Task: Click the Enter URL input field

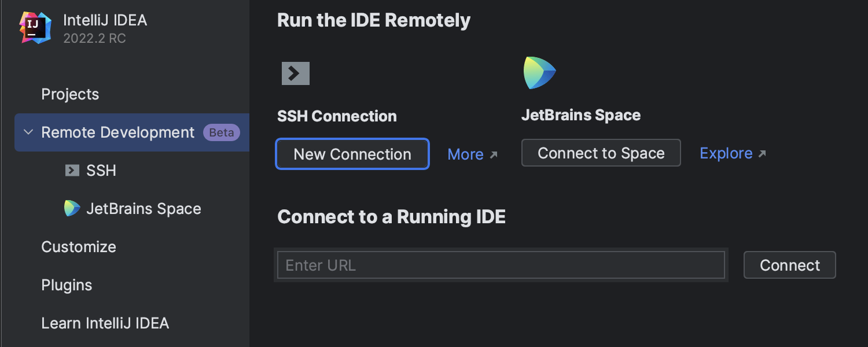Action: tap(501, 265)
